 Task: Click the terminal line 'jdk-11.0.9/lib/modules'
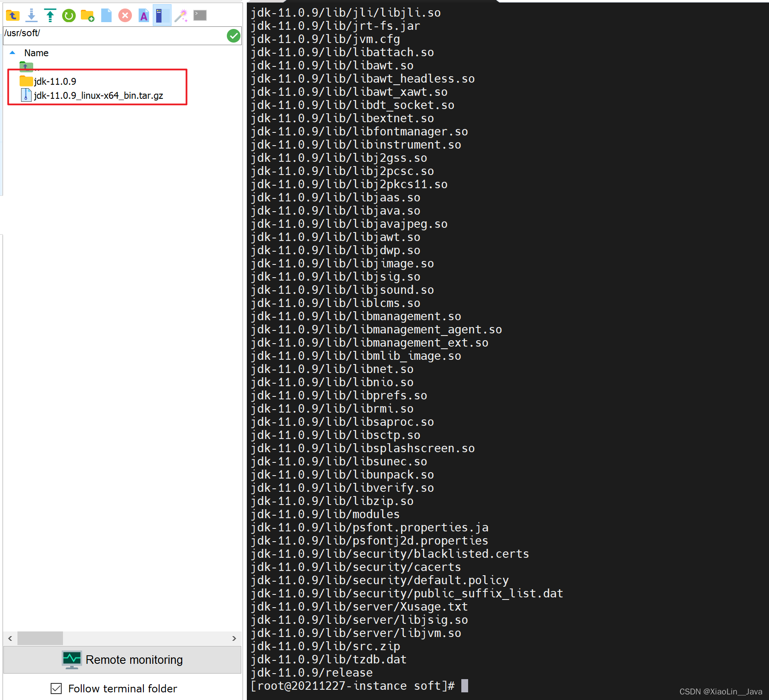(325, 514)
